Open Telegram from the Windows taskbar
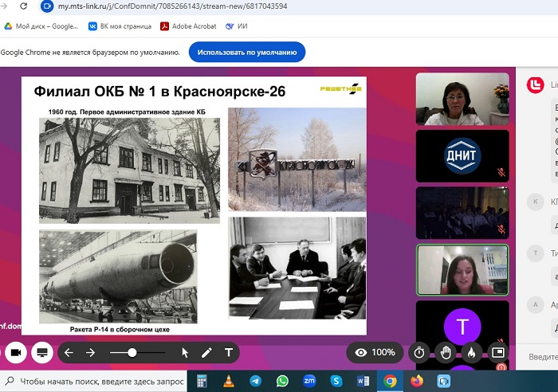Screen dimensions: 558x392 pos(255,381)
